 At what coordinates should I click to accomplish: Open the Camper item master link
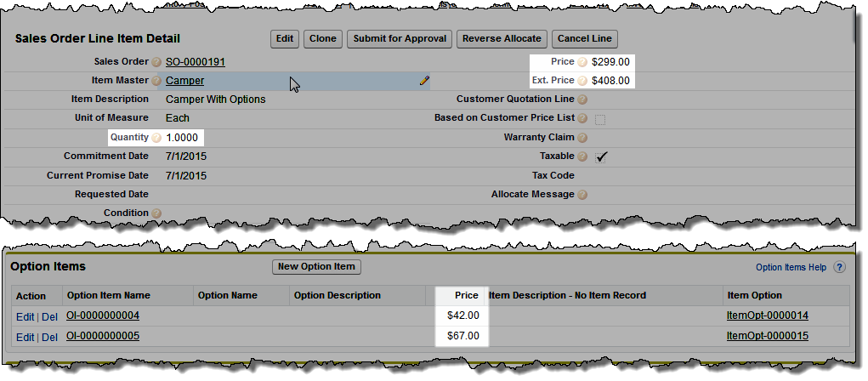point(184,81)
